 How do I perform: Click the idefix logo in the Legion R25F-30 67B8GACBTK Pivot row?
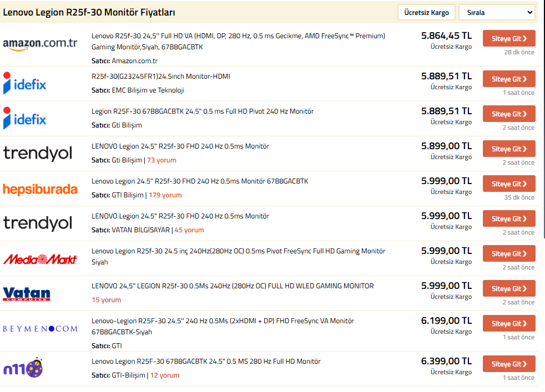click(x=24, y=118)
